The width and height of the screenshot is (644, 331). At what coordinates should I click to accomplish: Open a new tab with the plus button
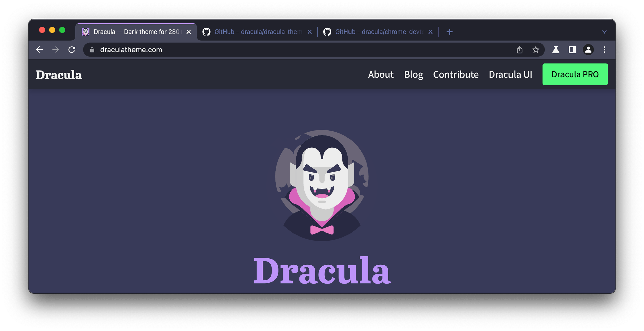click(449, 32)
